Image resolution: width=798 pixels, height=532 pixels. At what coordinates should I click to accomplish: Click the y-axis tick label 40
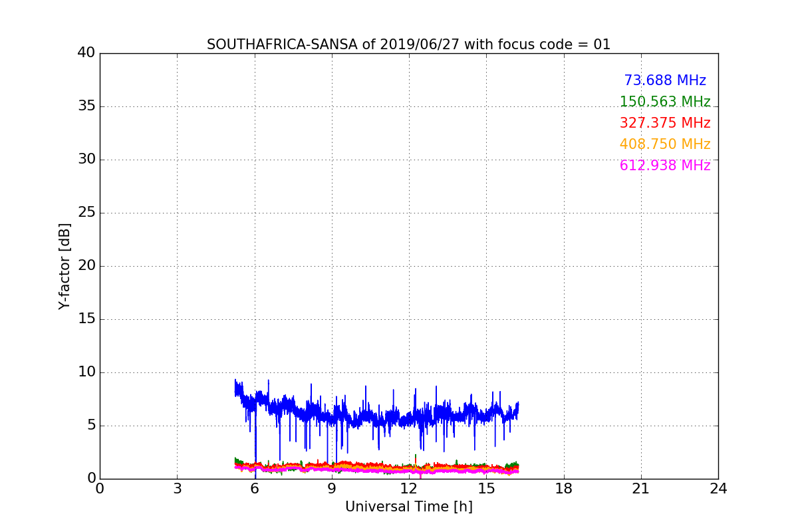pyautogui.click(x=86, y=53)
